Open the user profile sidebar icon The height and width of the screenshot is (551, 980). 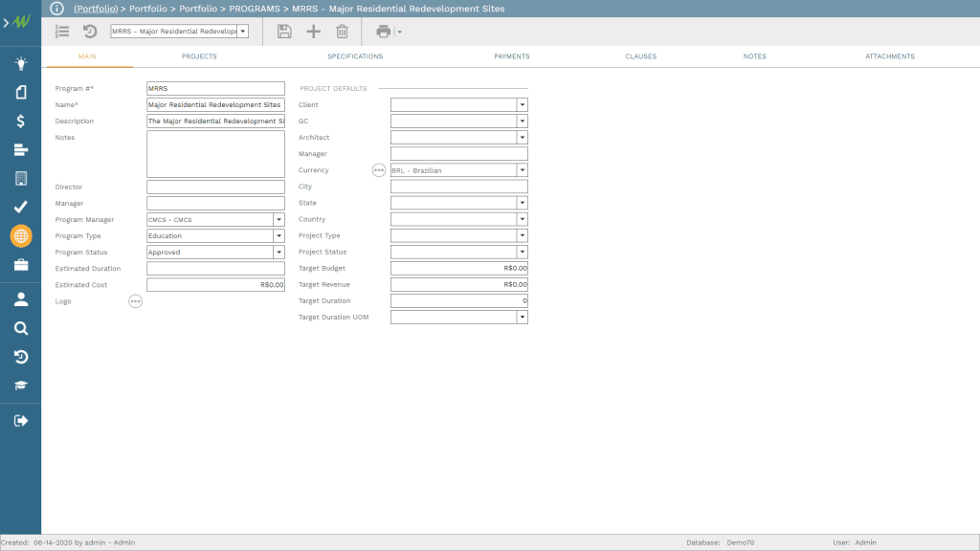21,299
